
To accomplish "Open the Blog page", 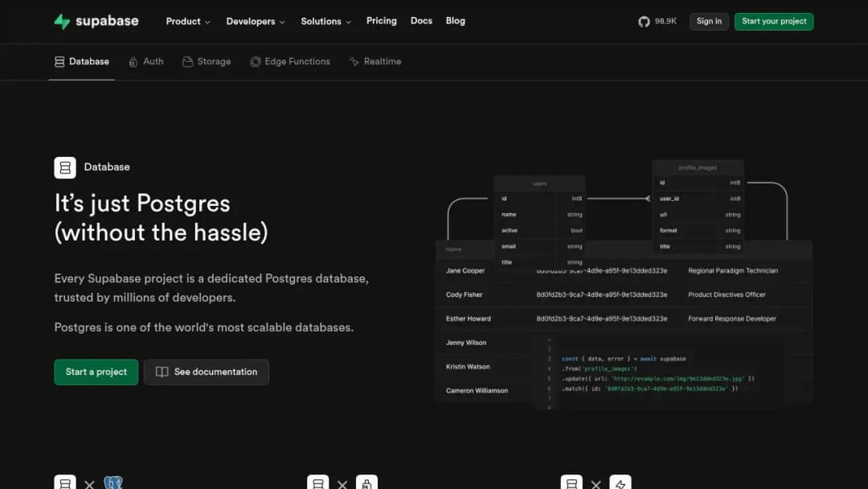I will coord(456,21).
